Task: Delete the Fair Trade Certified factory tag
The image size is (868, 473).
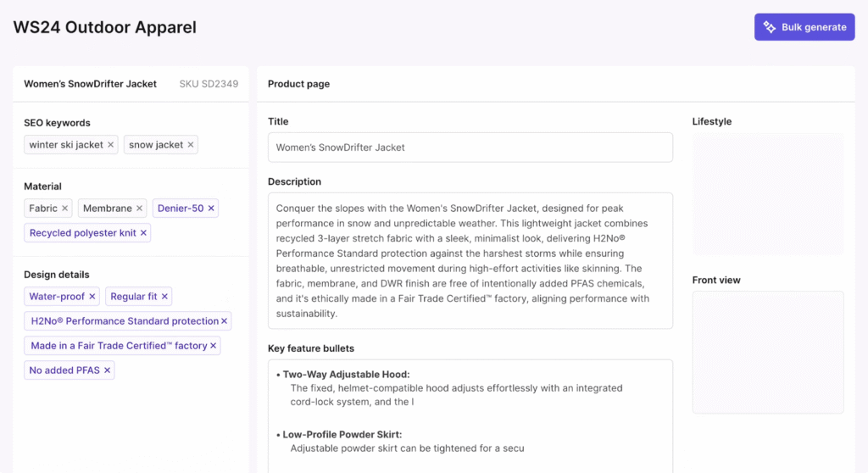Action: (213, 346)
